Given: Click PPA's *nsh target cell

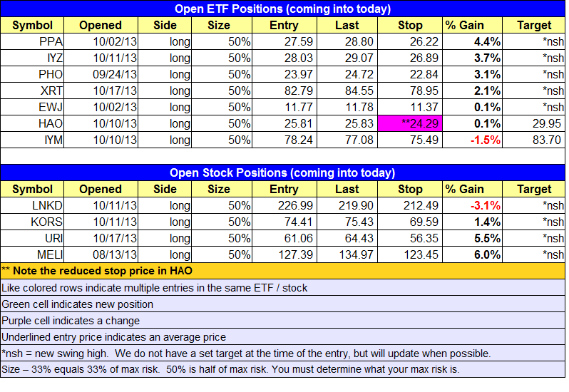Looking at the screenshot, I should [x=534, y=41].
